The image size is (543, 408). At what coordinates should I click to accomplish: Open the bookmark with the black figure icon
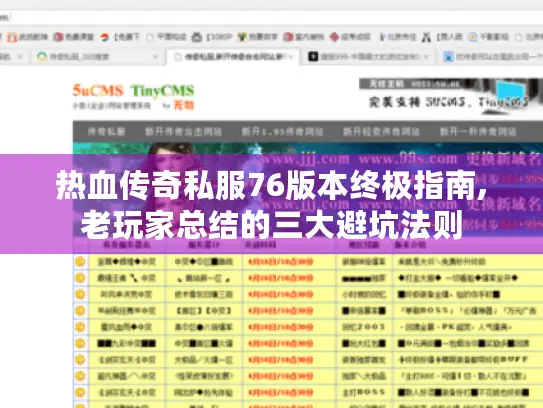(x=442, y=37)
